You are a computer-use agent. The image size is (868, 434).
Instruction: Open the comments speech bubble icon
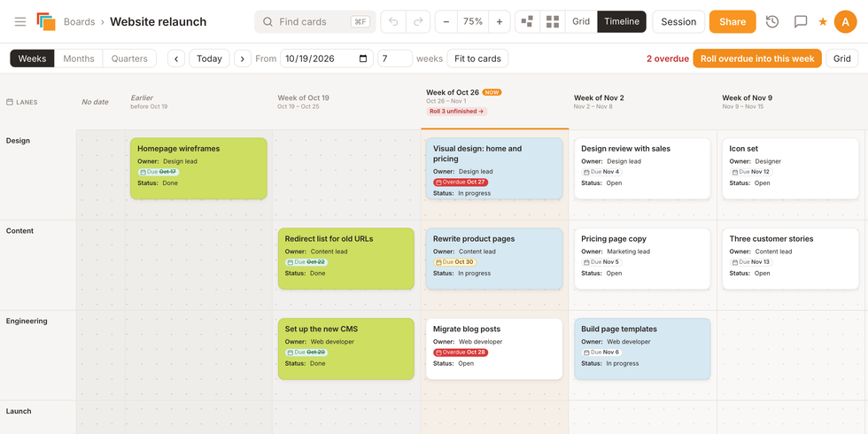(x=801, y=21)
